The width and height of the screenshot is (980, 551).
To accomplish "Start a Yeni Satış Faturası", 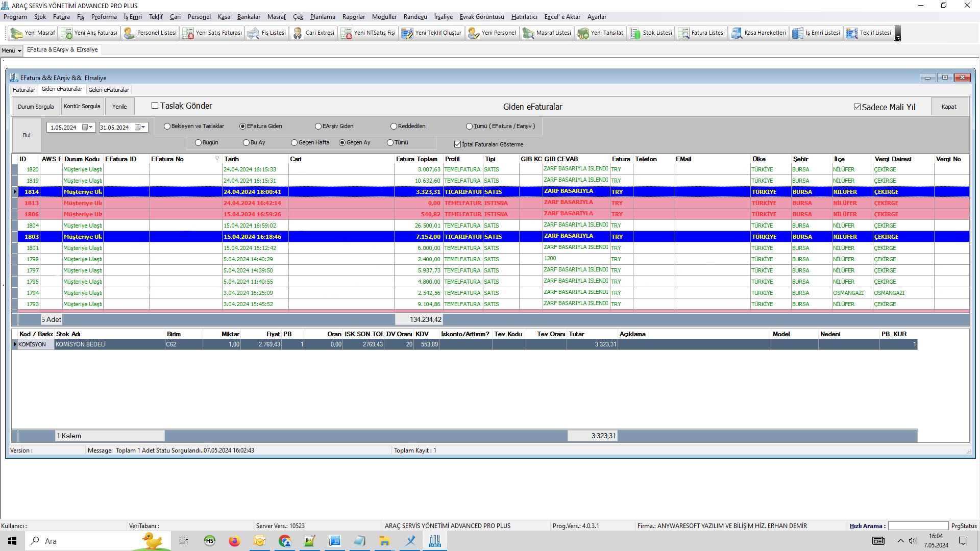I will click(x=212, y=33).
